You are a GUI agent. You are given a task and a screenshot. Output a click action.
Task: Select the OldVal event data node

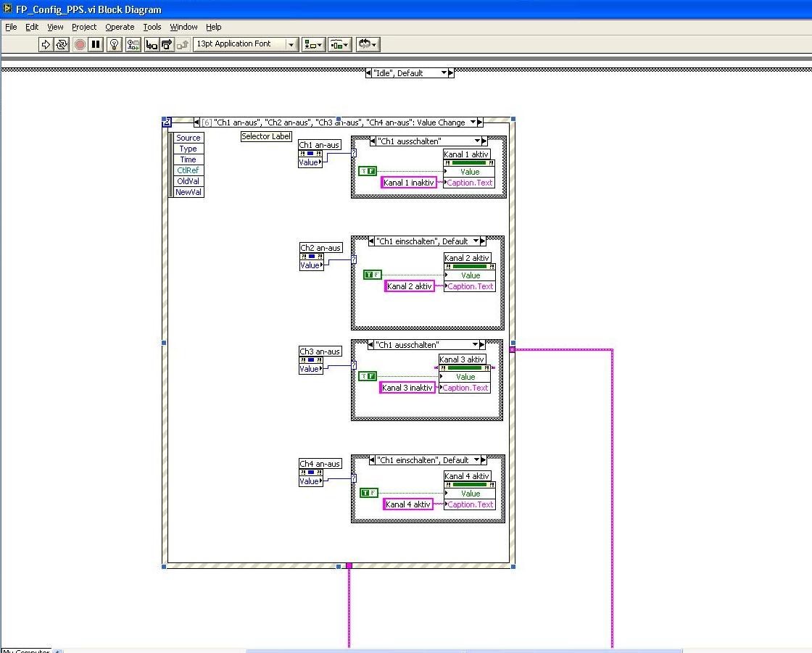pos(188,181)
